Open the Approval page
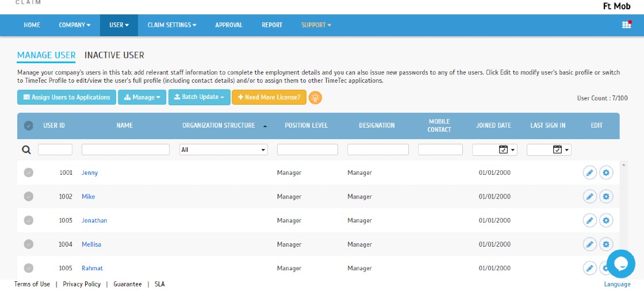This screenshot has height=291, width=644. (x=229, y=25)
